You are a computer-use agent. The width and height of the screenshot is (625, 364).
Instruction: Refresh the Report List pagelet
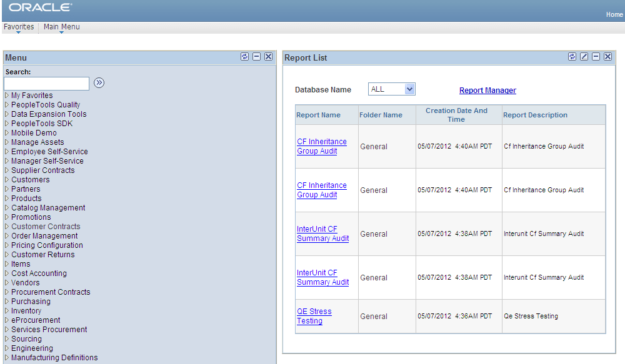[x=572, y=56]
